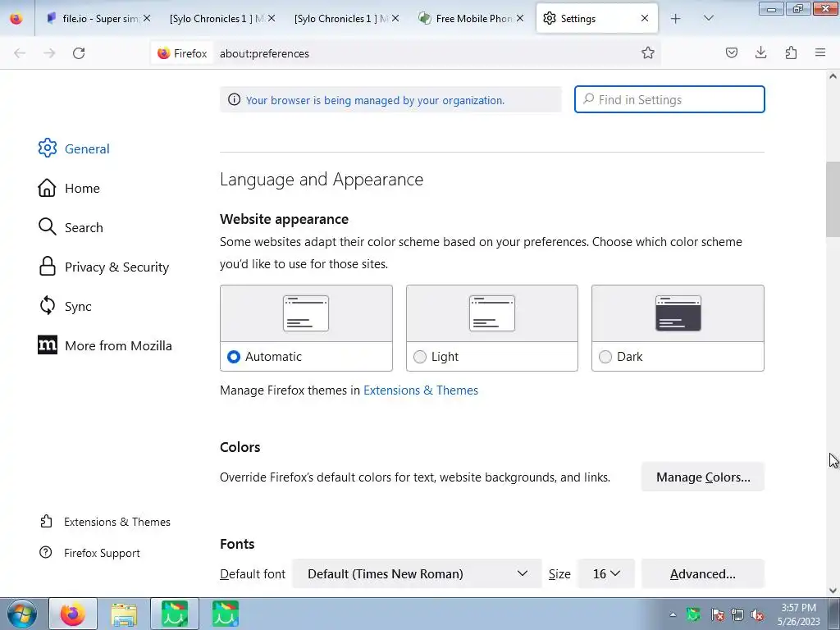The width and height of the screenshot is (840, 630).
Task: Click the Automatic theme preview thumbnail
Action: [x=306, y=313]
